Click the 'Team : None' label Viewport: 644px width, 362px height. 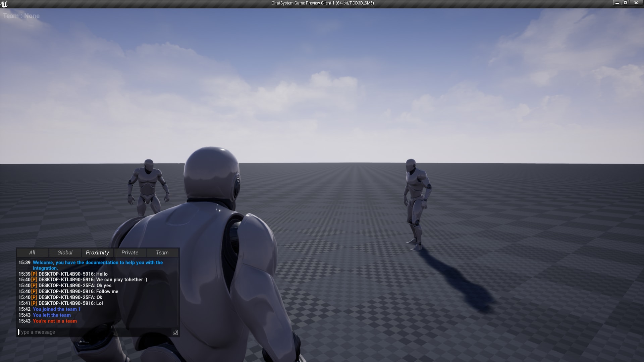[x=21, y=16]
